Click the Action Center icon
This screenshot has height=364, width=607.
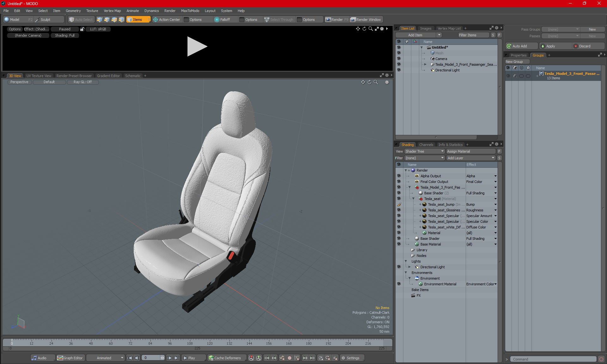156,20
